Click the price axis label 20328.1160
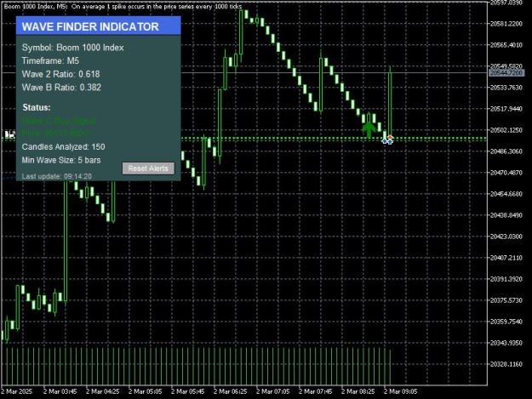 [506, 364]
